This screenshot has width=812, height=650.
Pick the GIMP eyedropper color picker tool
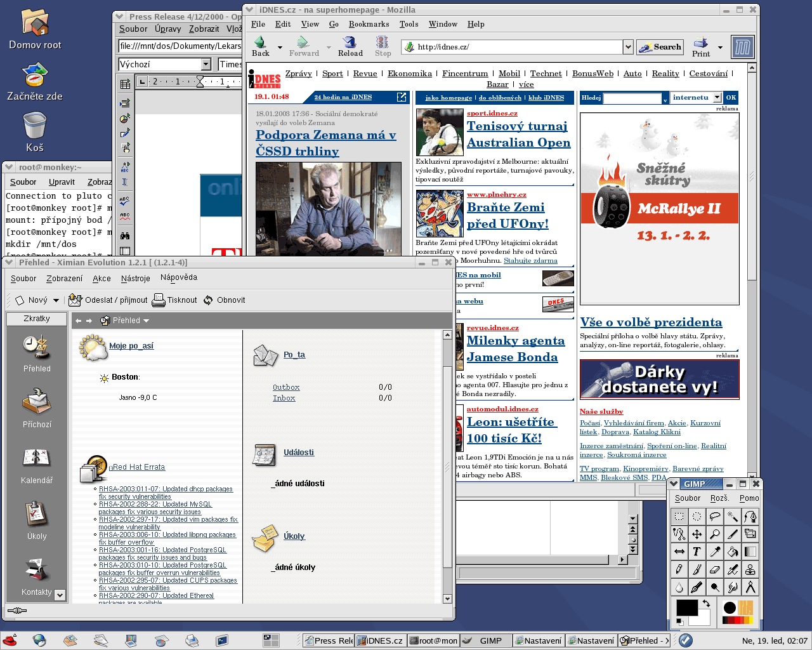point(715,552)
